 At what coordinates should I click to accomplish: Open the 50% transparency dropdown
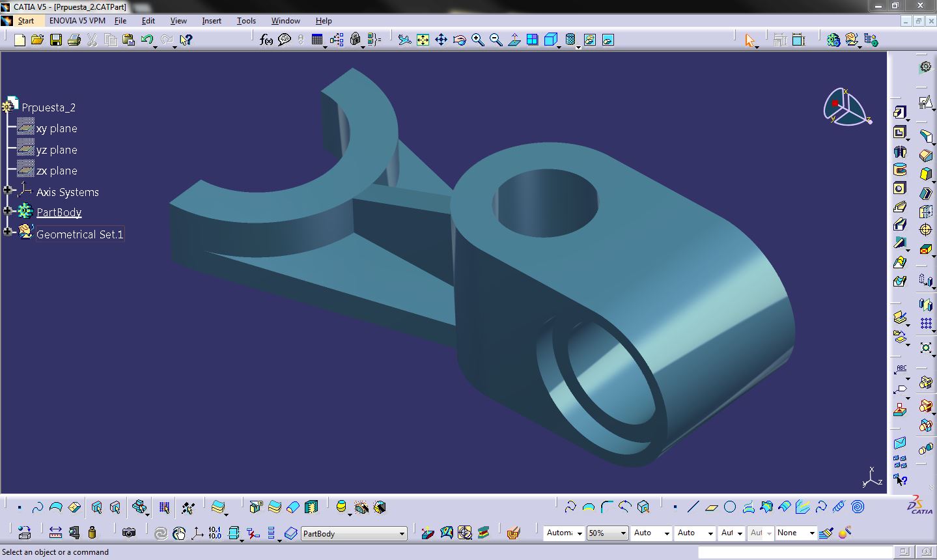coord(608,533)
